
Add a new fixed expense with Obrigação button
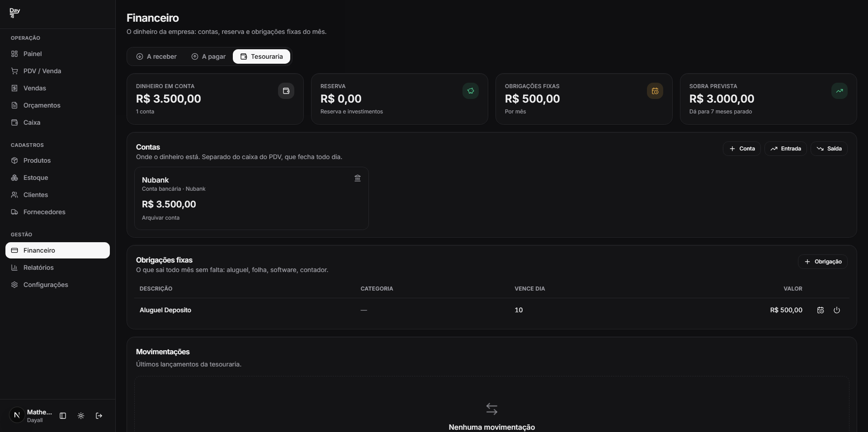tap(823, 262)
